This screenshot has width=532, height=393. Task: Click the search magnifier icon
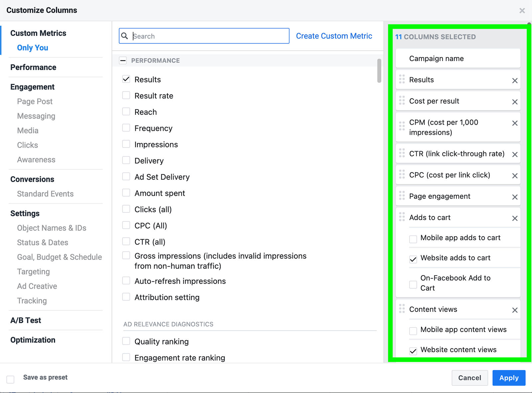tap(125, 36)
